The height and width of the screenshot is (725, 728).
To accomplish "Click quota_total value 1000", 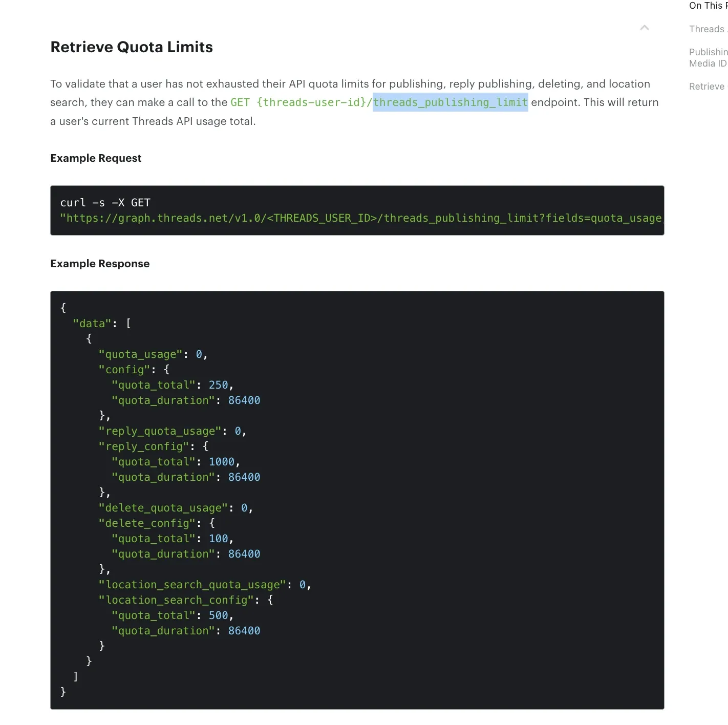I will point(222,462).
